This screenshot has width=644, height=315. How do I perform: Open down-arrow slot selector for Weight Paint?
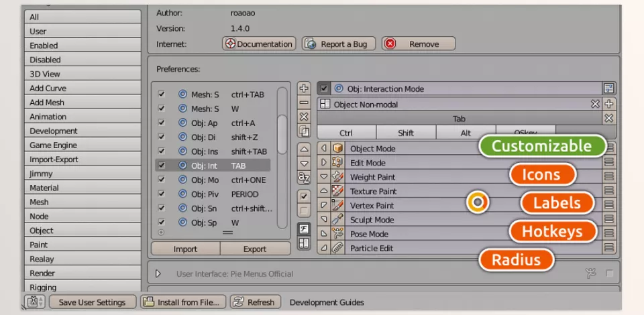click(324, 177)
